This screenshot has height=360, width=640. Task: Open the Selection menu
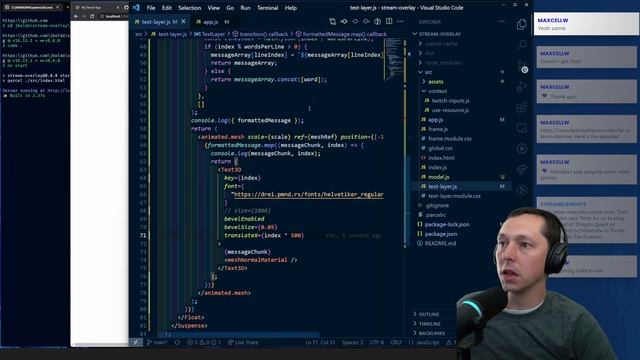(189, 8)
